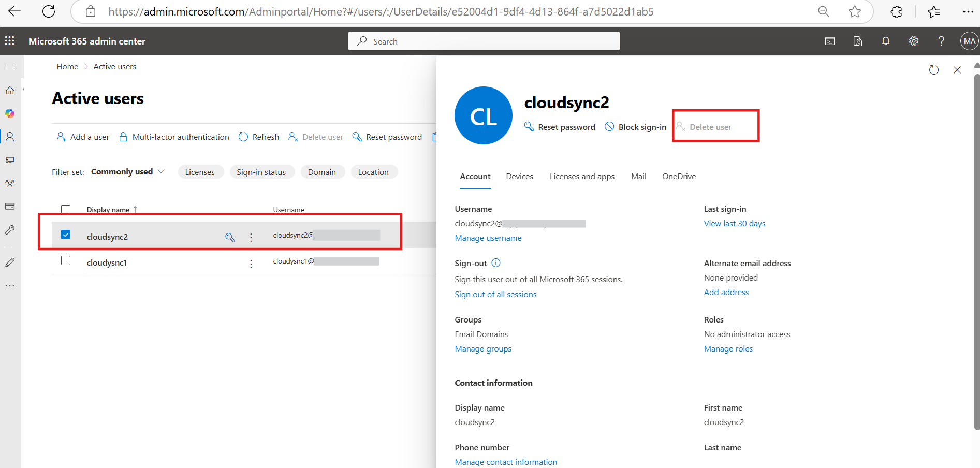Select the cloudysnc1 user checkbox

pyautogui.click(x=66, y=260)
